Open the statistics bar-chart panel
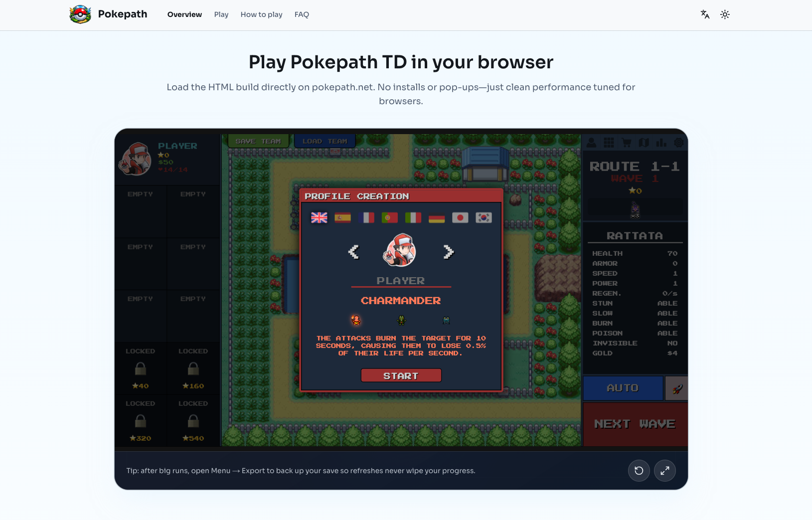The height and width of the screenshot is (520, 812). pos(661,143)
